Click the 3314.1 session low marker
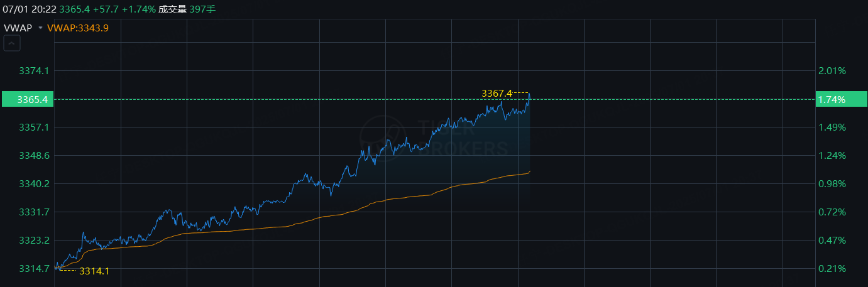 [94, 271]
